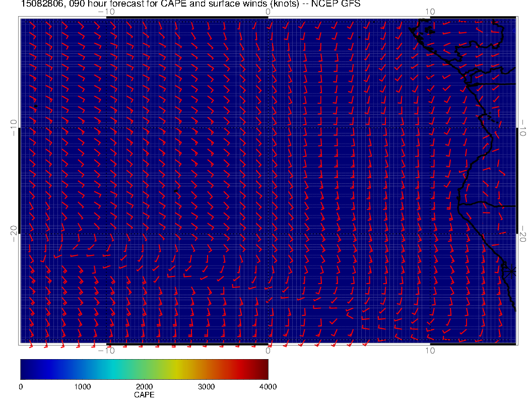The width and height of the screenshot is (532, 411).
Task: Click the colorbar tick label "4000"
Action: tap(268, 387)
